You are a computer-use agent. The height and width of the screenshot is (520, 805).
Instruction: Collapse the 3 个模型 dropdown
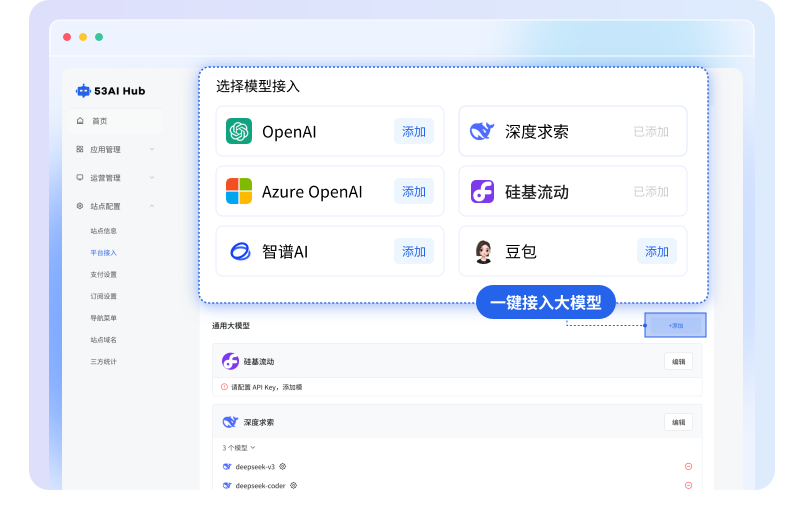[239, 448]
